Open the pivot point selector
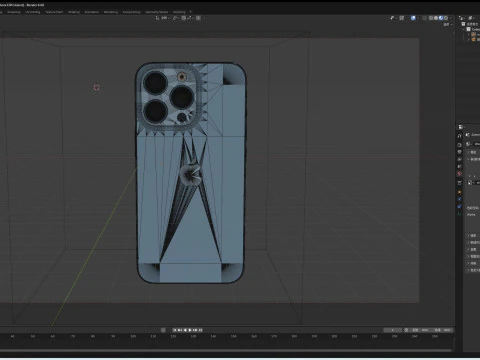The width and height of the screenshot is (480, 360). coord(176,18)
